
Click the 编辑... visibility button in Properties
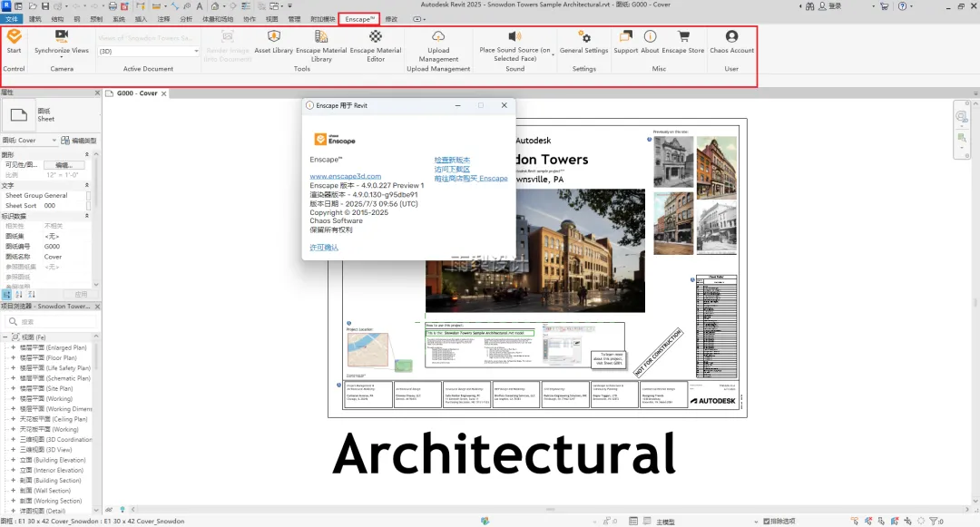point(64,165)
